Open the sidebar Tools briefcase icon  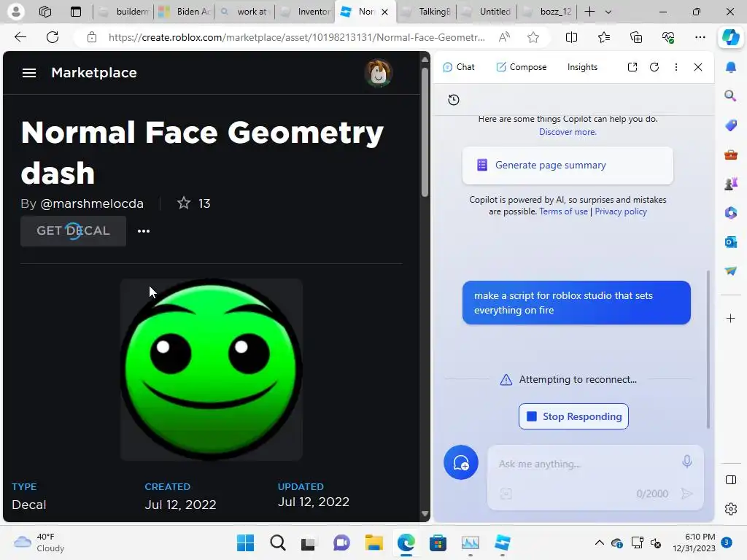[731, 155]
